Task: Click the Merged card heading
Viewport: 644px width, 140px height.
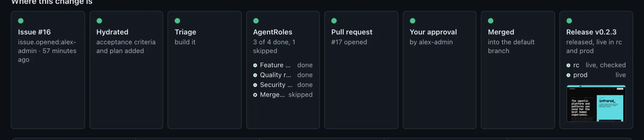Action: [501, 32]
